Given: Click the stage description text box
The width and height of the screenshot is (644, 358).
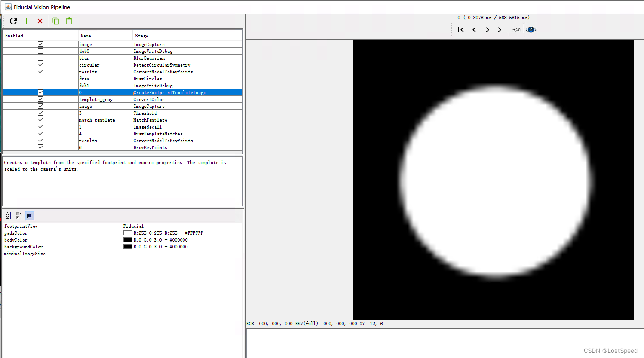Looking at the screenshot, I should click(123, 181).
